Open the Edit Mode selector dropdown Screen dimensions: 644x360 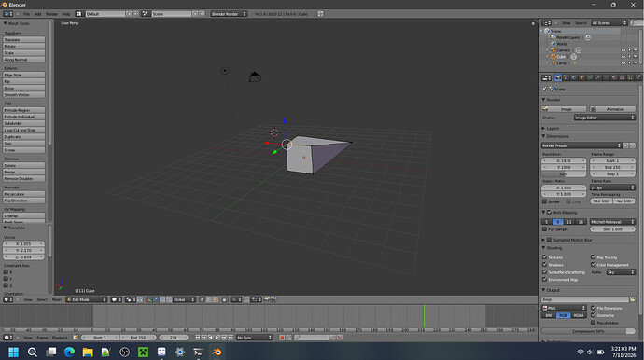click(86, 299)
